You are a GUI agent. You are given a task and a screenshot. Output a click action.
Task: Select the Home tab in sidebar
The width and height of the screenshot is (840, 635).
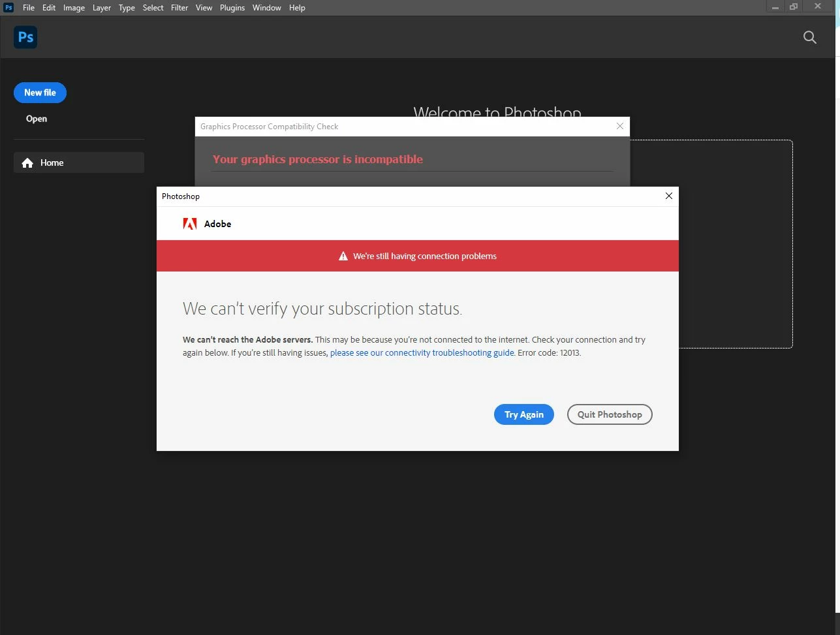tap(79, 163)
